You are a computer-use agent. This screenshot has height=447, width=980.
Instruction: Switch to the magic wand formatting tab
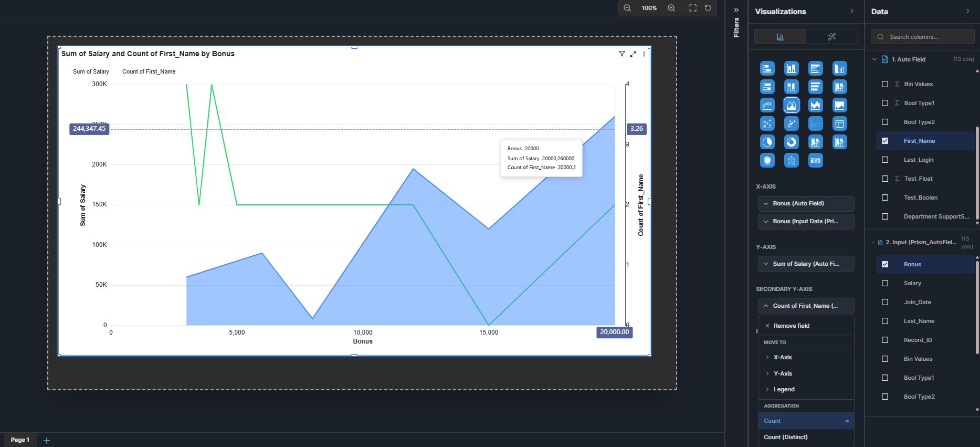click(x=831, y=37)
